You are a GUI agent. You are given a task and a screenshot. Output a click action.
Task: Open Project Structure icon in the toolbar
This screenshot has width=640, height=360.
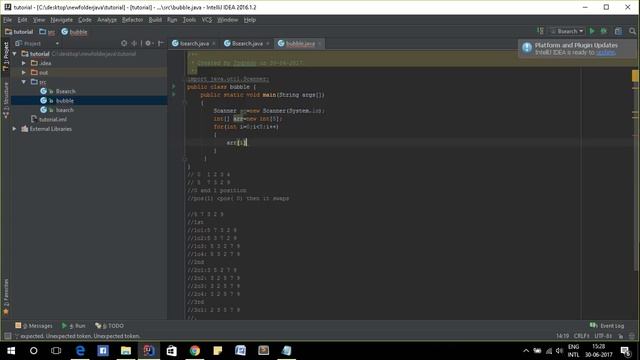click(618, 31)
